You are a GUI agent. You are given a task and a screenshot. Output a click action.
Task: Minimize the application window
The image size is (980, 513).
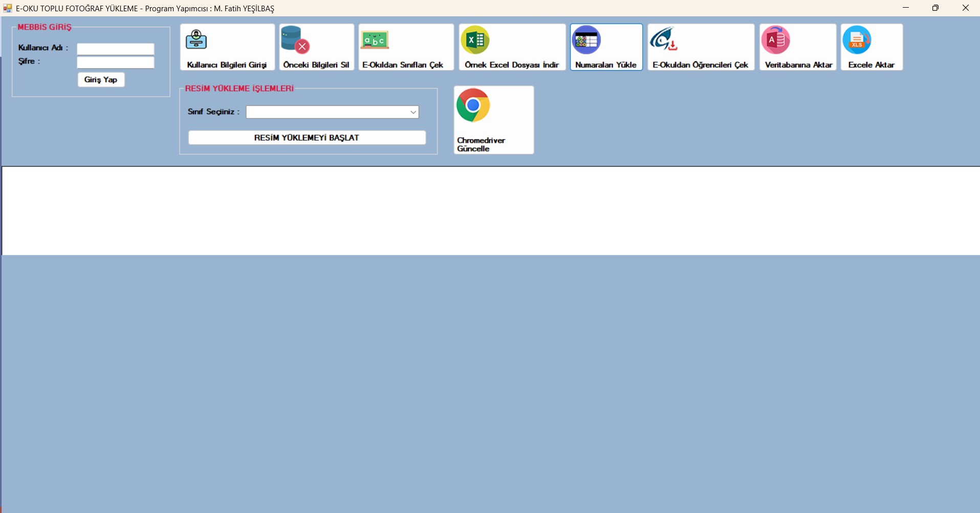point(906,8)
